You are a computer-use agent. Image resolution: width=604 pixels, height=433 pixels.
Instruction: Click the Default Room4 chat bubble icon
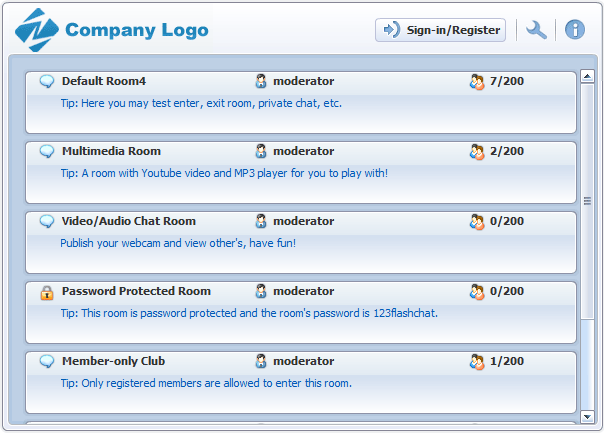tap(46, 81)
